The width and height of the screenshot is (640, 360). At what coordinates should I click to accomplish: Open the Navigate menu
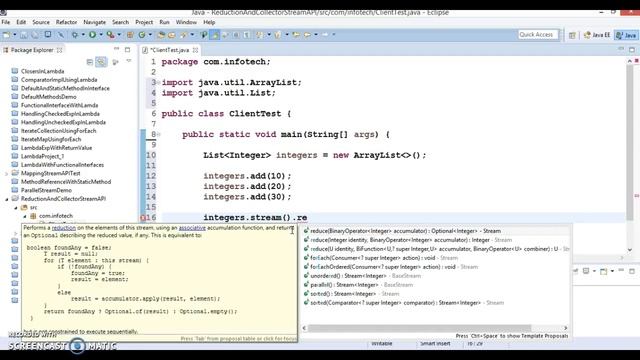[94, 22]
